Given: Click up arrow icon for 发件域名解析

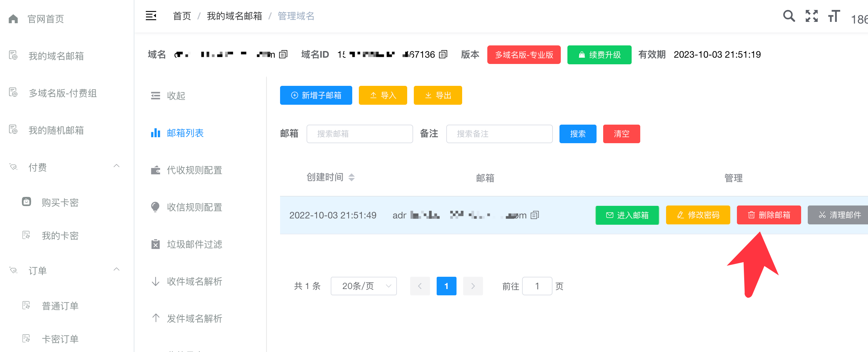Looking at the screenshot, I should pyautogui.click(x=155, y=318).
